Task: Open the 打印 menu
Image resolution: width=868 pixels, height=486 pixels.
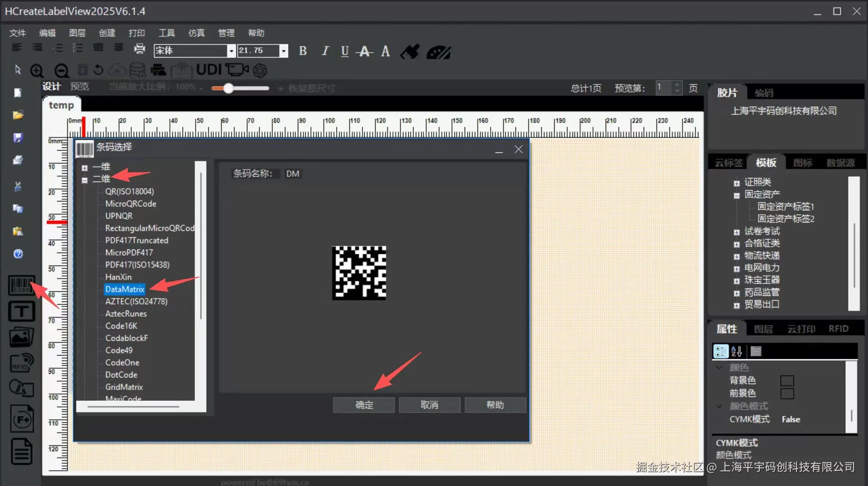Action: pos(137,33)
